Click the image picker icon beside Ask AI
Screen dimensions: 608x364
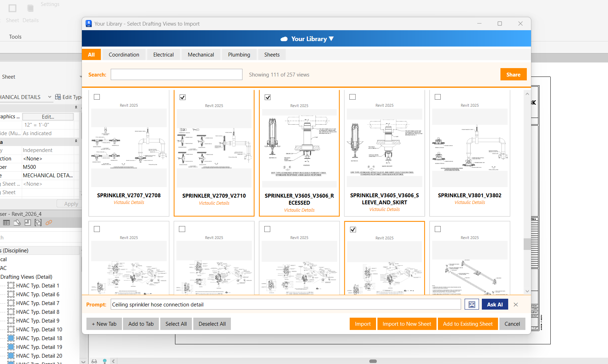coord(472,304)
